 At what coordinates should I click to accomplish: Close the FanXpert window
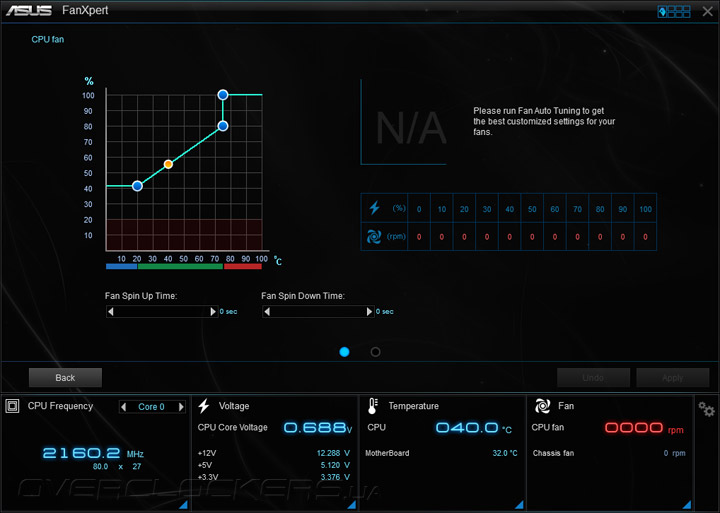tap(707, 11)
